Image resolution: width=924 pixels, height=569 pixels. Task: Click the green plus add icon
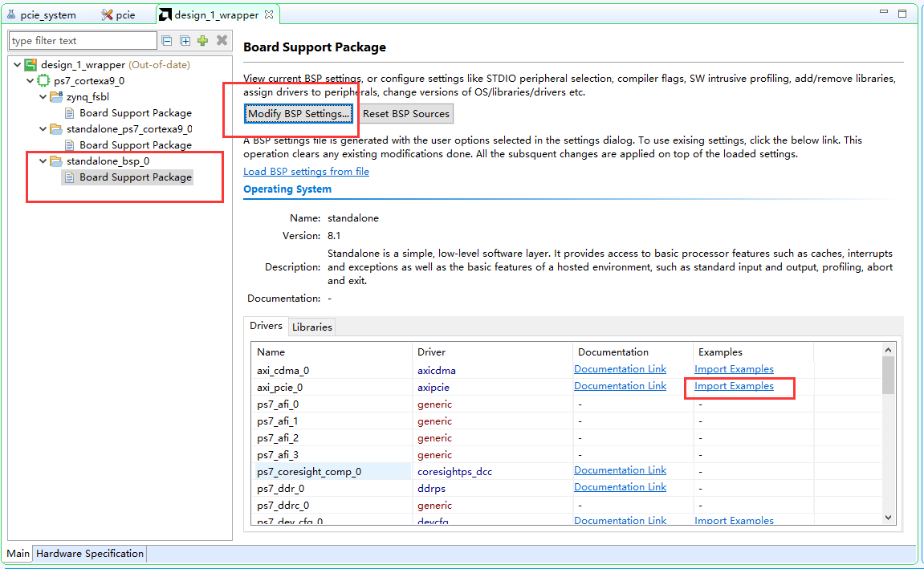click(203, 41)
